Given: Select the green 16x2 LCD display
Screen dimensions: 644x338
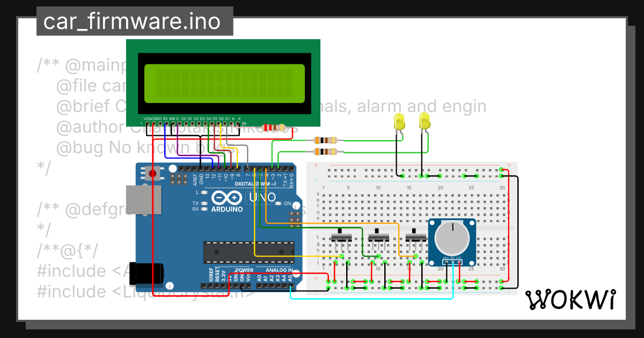Looking at the screenshot, I should (223, 82).
